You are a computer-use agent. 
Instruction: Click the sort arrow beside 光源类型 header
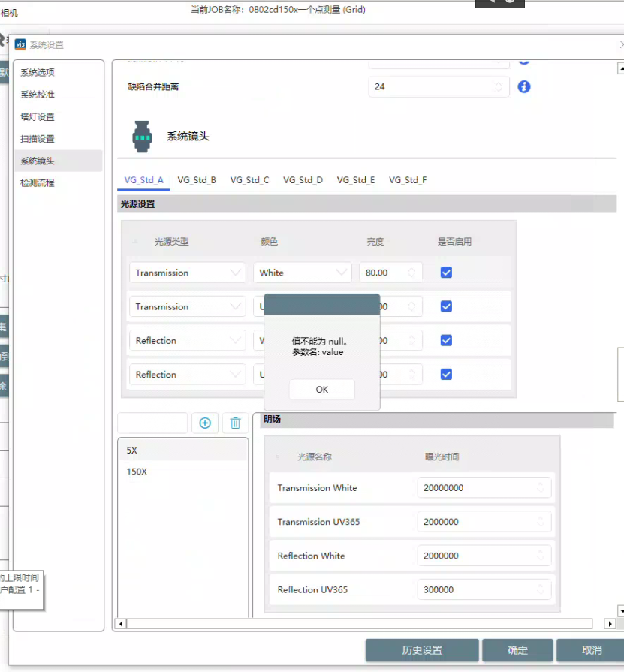135,242
